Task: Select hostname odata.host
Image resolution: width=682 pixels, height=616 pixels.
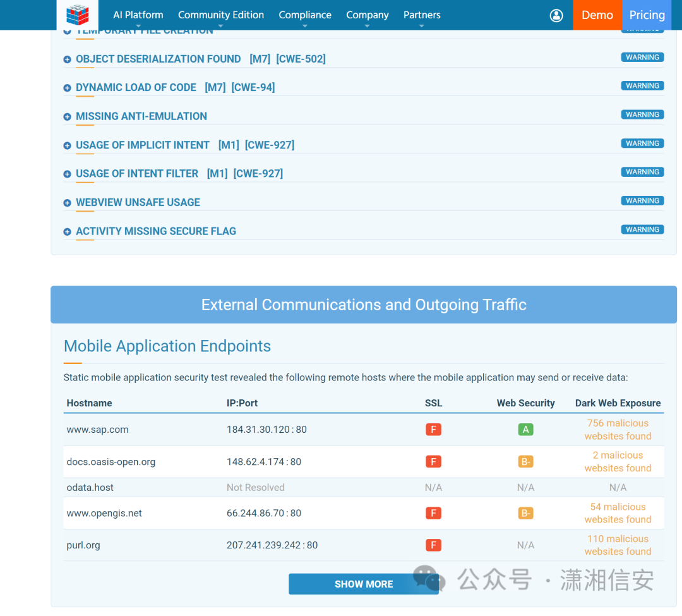Action: (x=90, y=487)
